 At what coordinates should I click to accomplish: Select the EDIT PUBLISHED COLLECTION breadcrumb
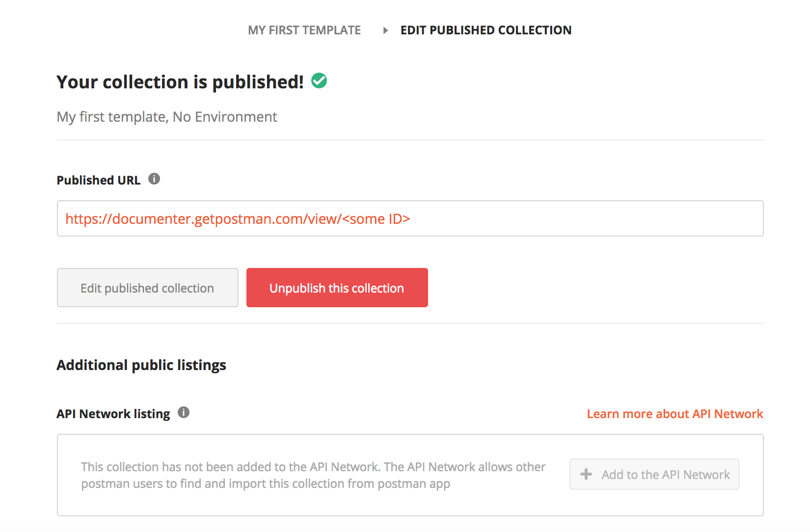tap(486, 30)
